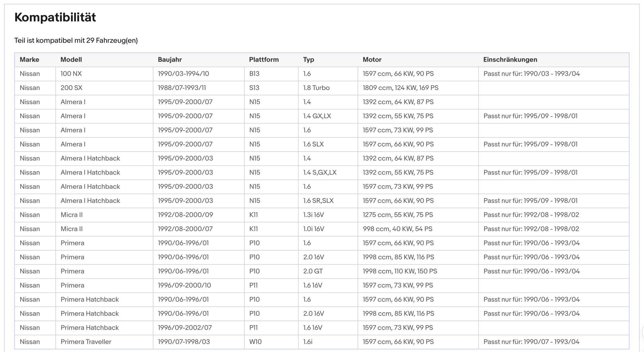Image resolution: width=644 pixels, height=352 pixels.
Task: Select the "2.0 GT" type cell
Action: pyautogui.click(x=313, y=271)
